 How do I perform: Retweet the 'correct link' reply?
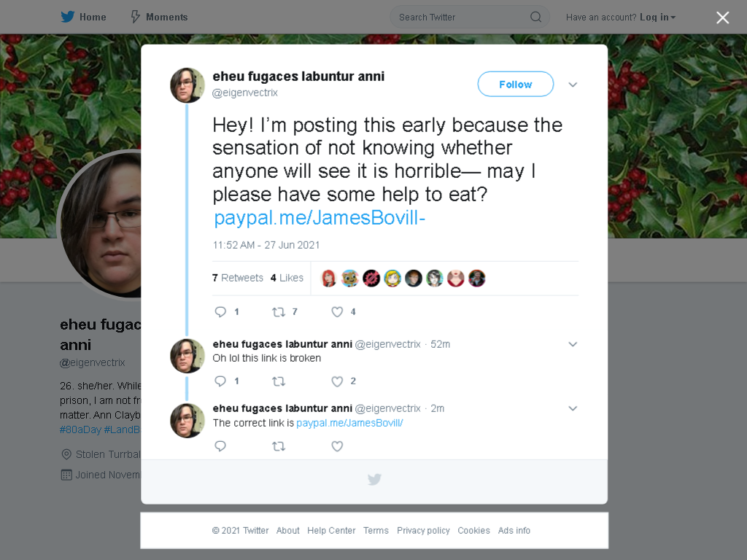[279, 446]
